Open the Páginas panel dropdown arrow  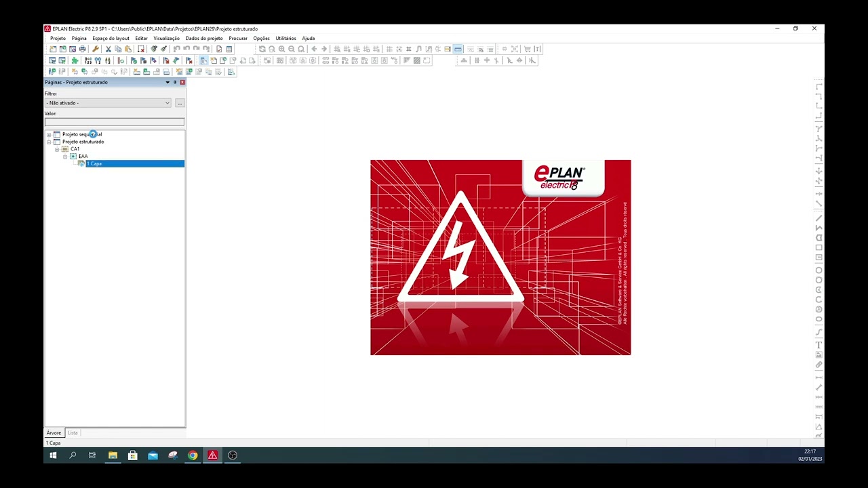pos(167,82)
